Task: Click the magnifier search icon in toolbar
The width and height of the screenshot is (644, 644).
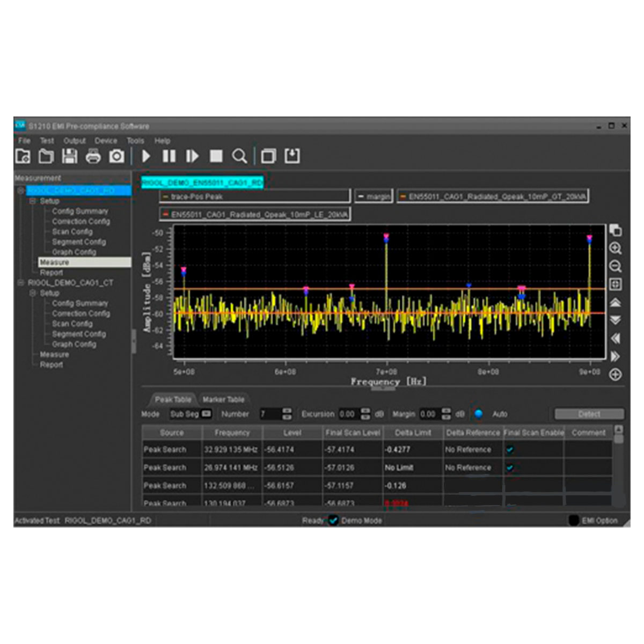Action: [x=239, y=156]
